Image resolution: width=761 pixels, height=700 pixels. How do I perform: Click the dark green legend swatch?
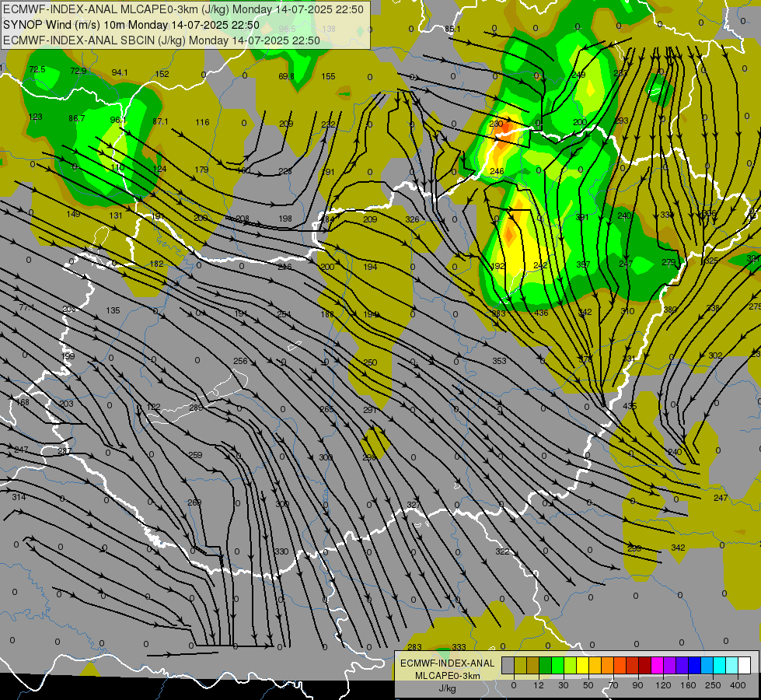pyautogui.click(x=545, y=665)
